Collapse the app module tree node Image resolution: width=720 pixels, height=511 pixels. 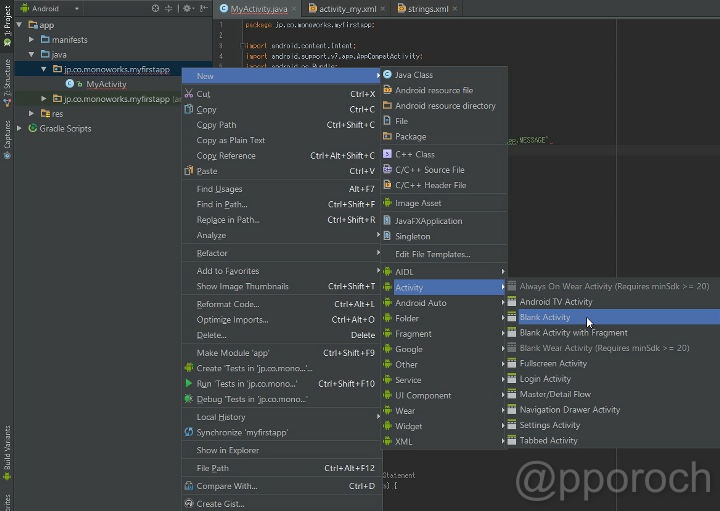click(x=19, y=24)
